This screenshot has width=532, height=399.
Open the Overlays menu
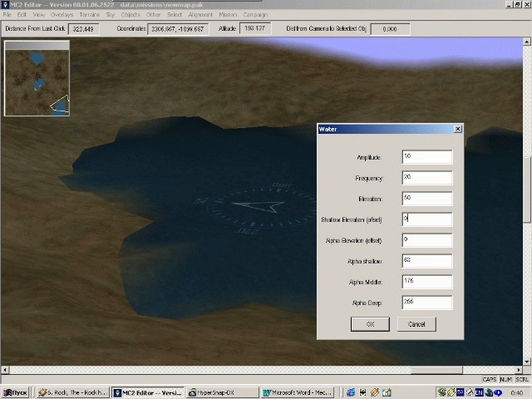point(62,15)
